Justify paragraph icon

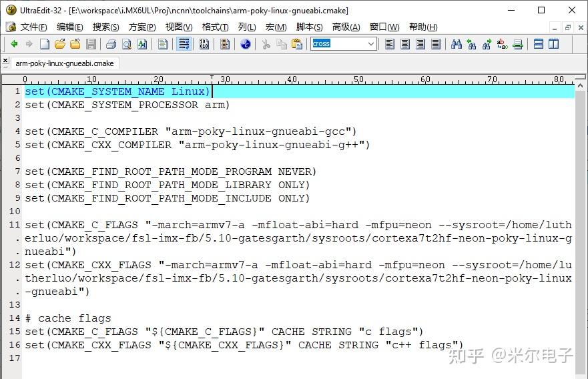(436, 44)
